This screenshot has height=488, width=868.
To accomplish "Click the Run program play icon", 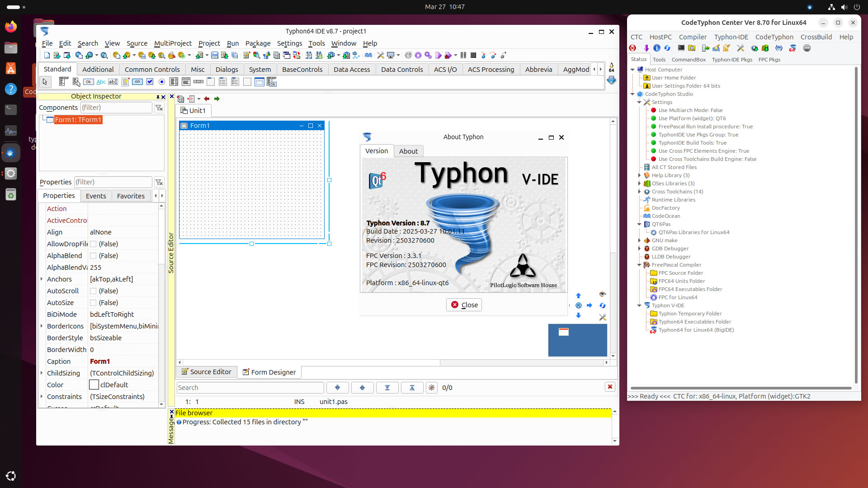I will click(x=438, y=55).
